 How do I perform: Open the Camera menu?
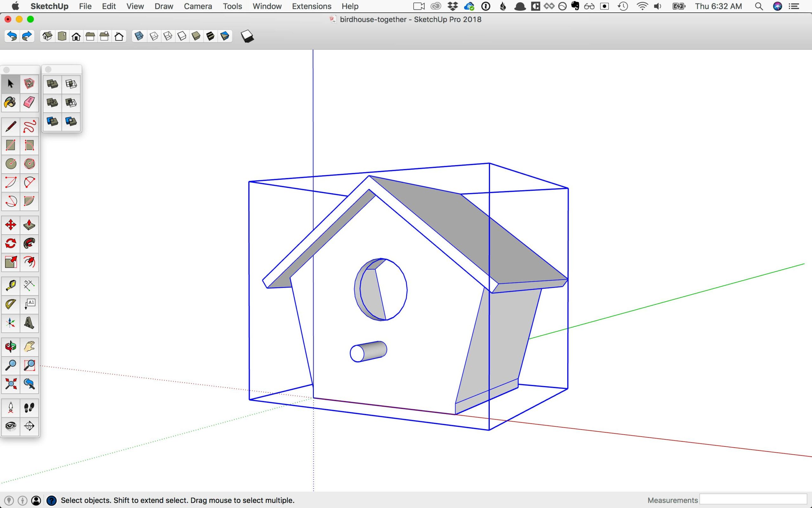[x=198, y=6]
